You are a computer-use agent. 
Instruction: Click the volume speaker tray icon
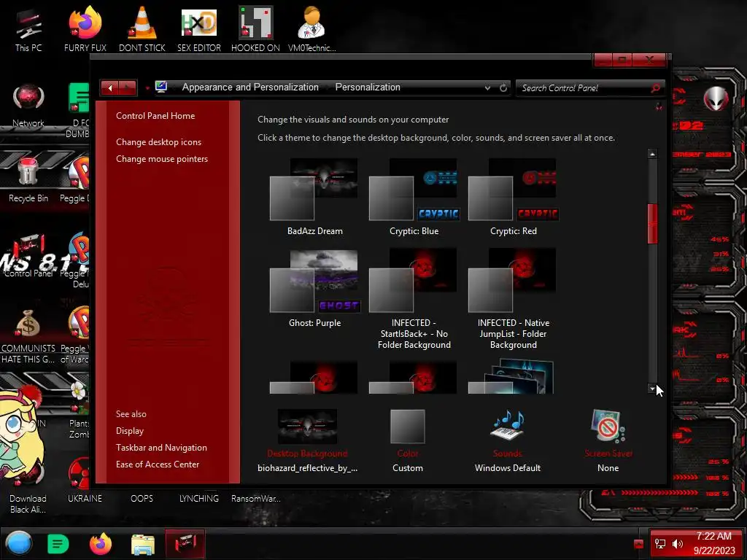click(x=678, y=544)
